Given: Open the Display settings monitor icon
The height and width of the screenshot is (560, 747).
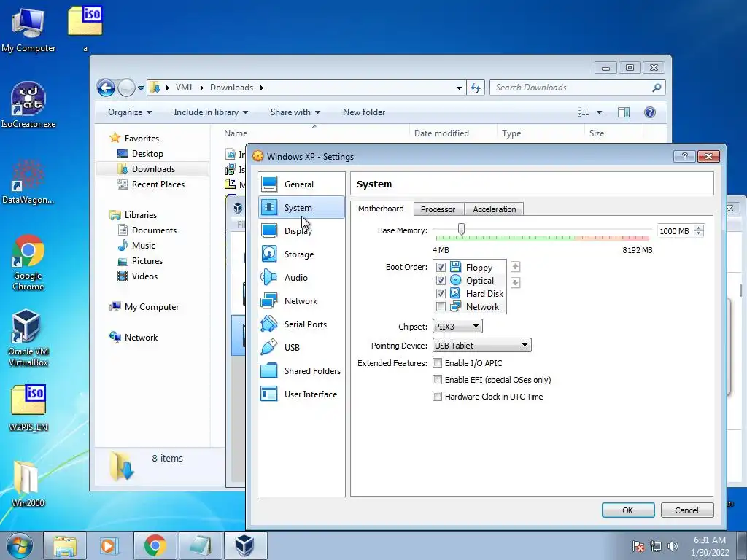Looking at the screenshot, I should [269, 231].
